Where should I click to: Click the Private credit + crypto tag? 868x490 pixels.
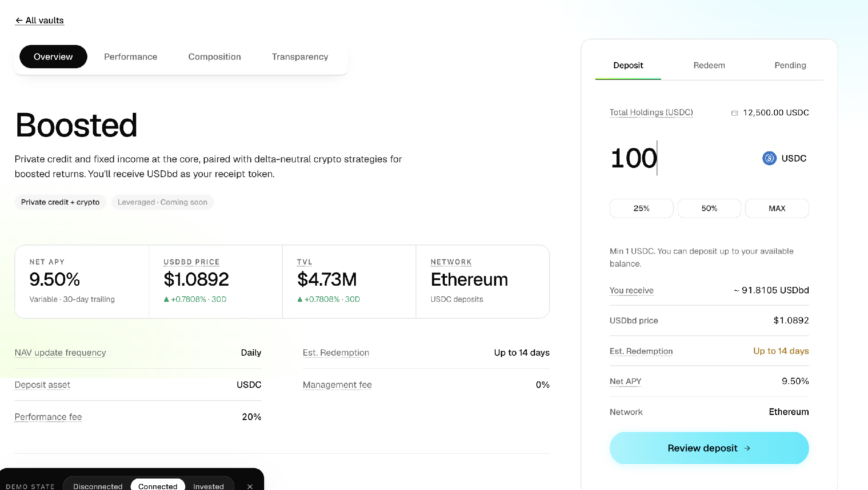click(x=60, y=202)
